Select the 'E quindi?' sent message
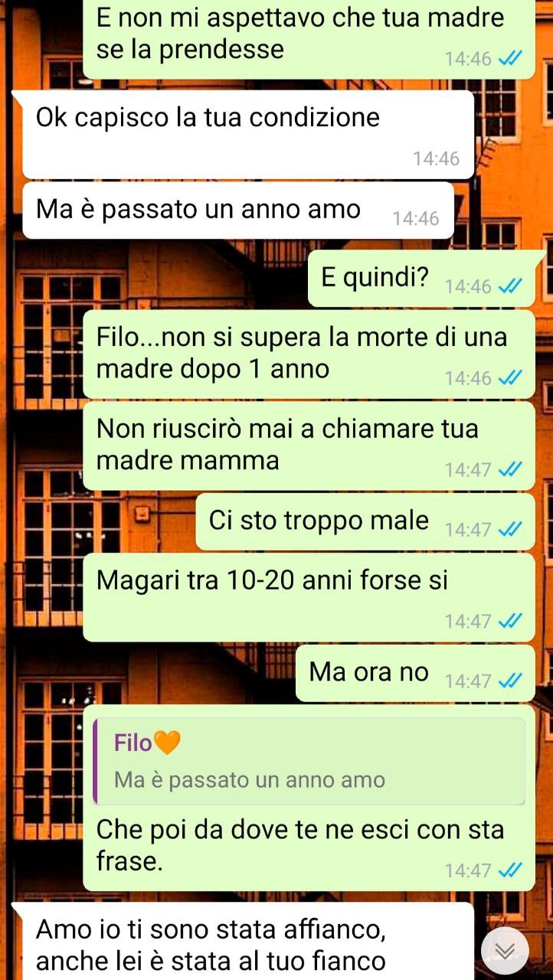 (x=421, y=278)
